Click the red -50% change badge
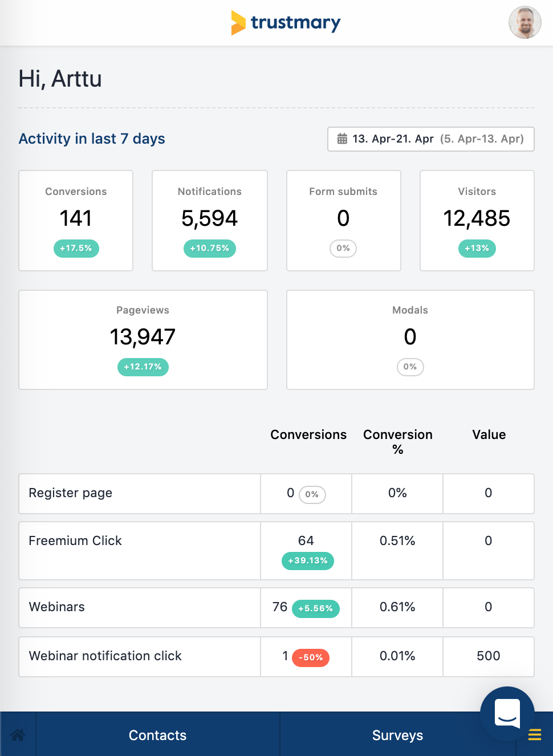The height and width of the screenshot is (756, 553). 311,657
